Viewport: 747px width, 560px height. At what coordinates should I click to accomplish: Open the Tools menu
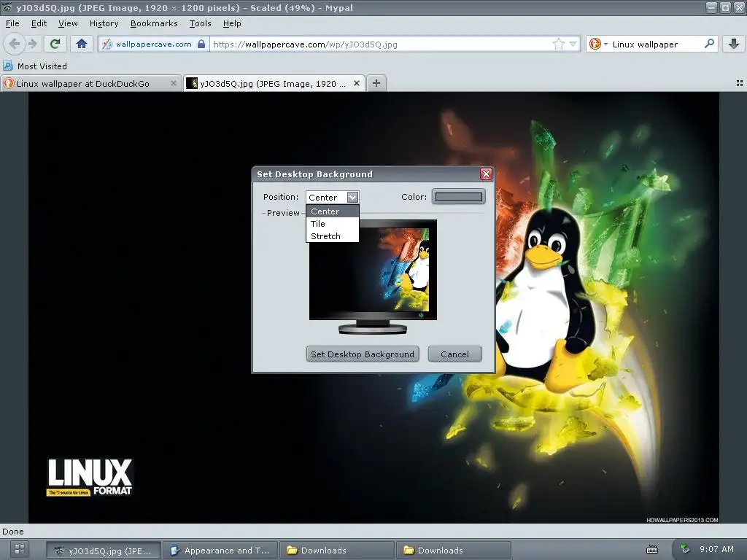coord(200,23)
